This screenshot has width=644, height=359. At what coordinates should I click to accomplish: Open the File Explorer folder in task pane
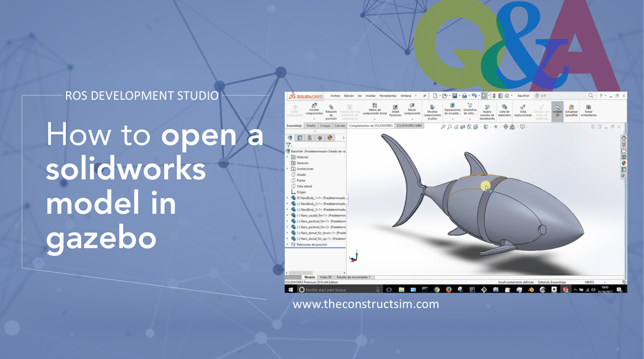coord(623,151)
